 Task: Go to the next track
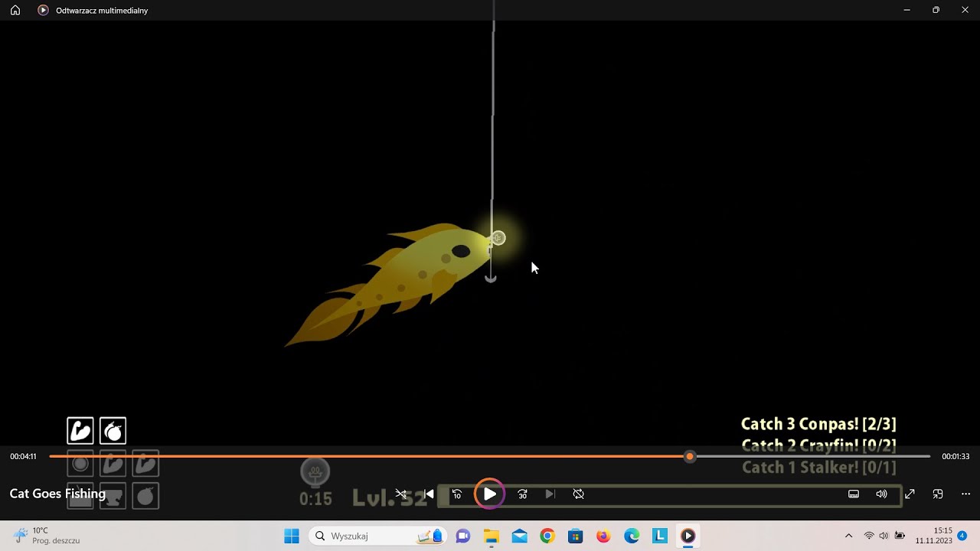[550, 494]
